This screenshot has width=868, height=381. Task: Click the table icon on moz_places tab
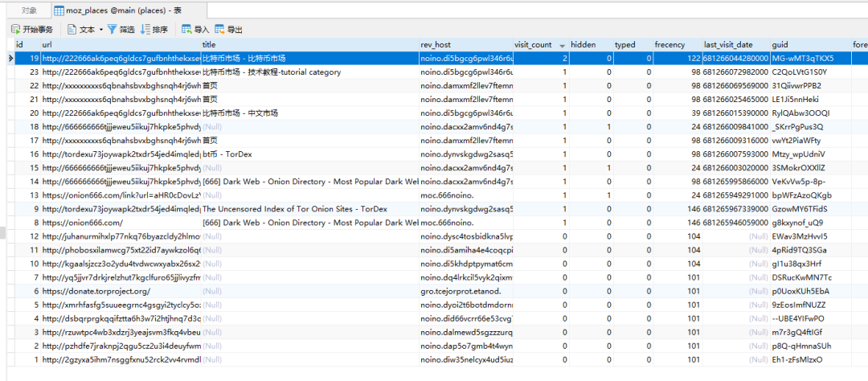[58, 10]
